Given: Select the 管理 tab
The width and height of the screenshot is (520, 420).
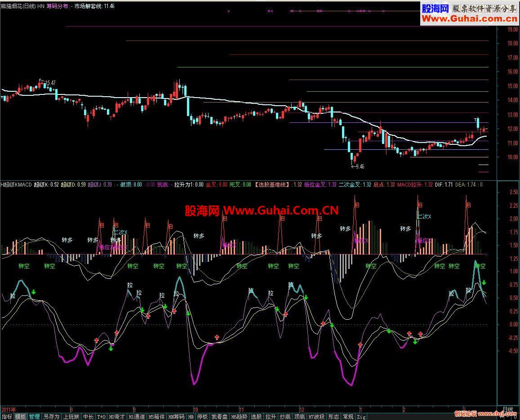Looking at the screenshot, I should 34,417.
